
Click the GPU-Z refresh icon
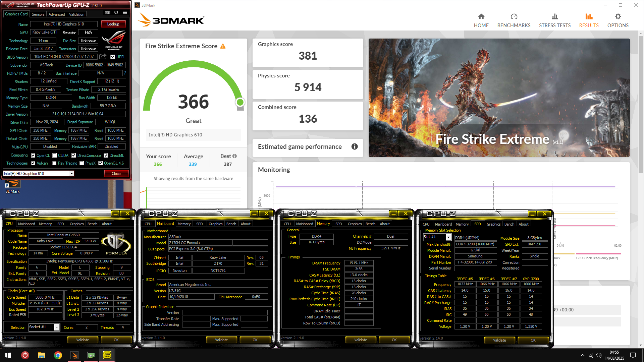[x=116, y=13]
